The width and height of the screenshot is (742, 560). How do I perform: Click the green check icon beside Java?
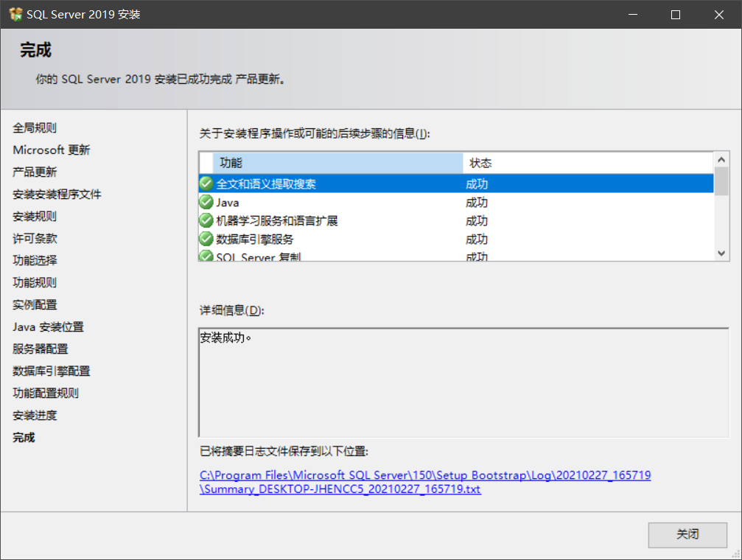point(206,202)
